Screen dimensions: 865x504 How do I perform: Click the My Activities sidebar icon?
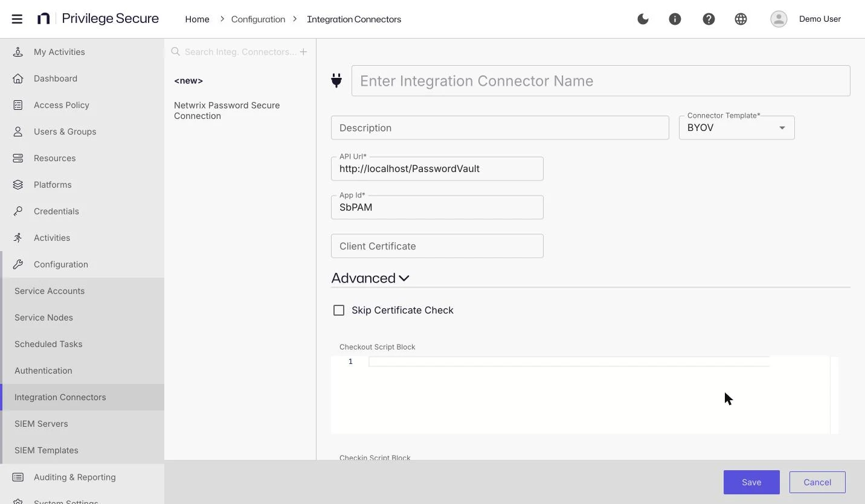[18, 52]
